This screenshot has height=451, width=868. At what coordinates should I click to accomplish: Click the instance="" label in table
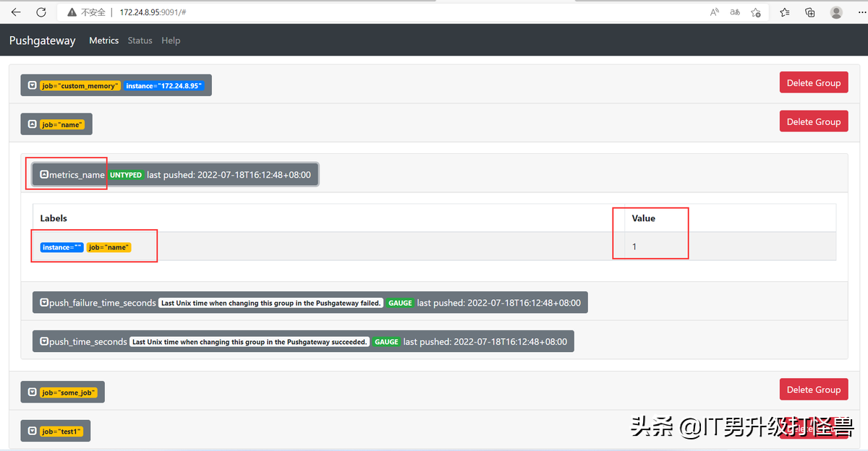61,247
